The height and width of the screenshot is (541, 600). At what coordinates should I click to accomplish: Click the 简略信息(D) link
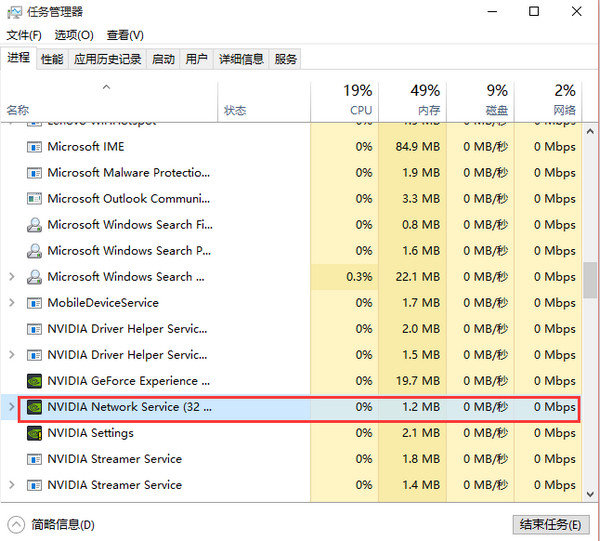click(x=63, y=525)
